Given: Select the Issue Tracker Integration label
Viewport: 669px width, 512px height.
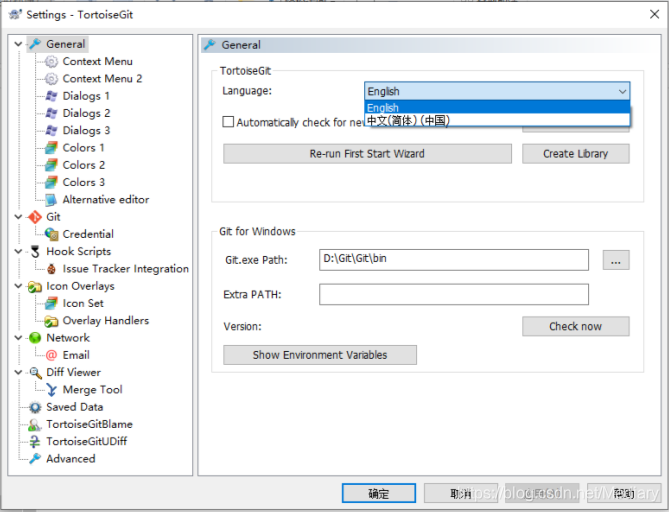Looking at the screenshot, I should [125, 268].
